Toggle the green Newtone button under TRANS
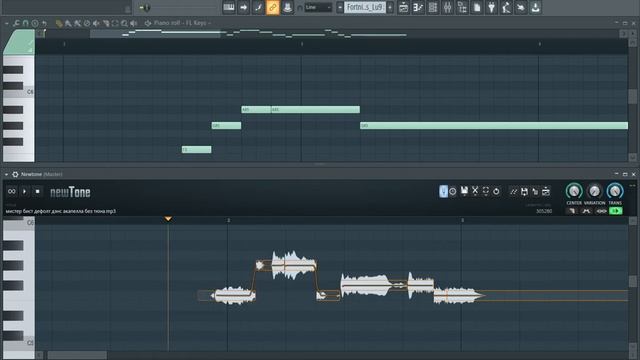This screenshot has width=640, height=360. 616,211
